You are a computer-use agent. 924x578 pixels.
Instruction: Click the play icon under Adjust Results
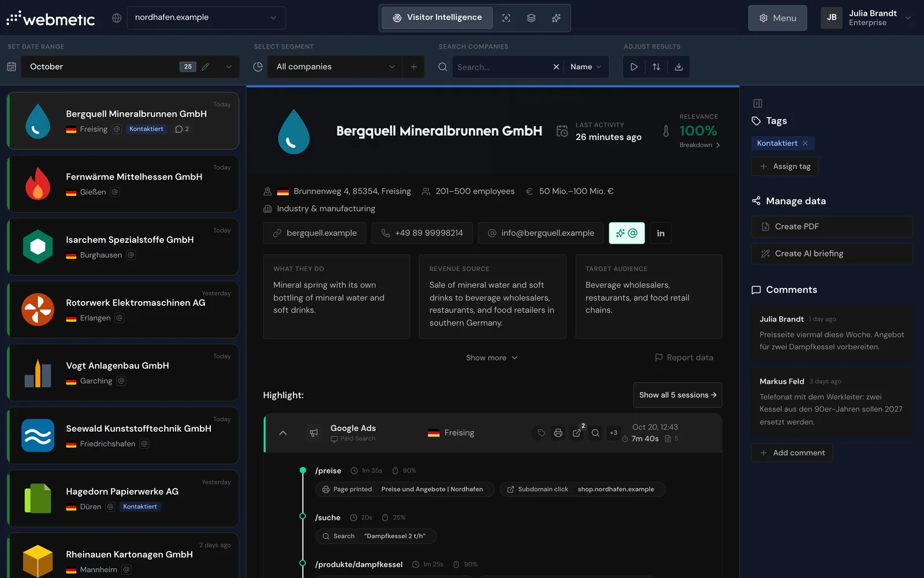(634, 67)
